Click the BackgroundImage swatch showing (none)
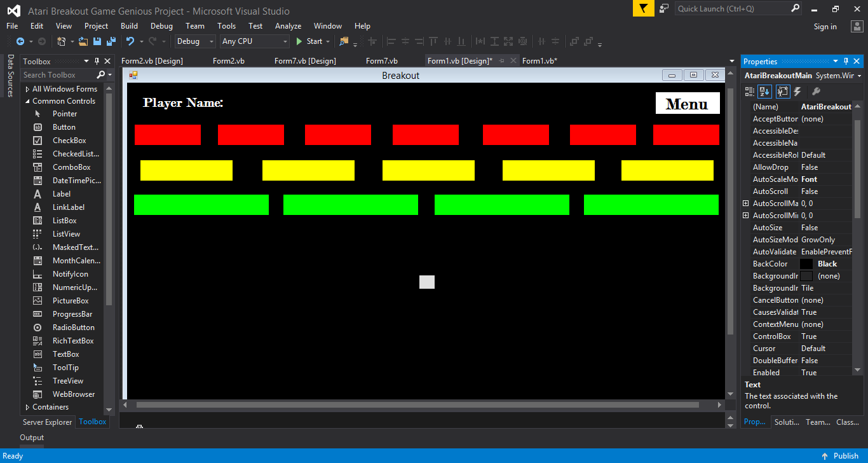This screenshot has height=463, width=868. coord(806,276)
